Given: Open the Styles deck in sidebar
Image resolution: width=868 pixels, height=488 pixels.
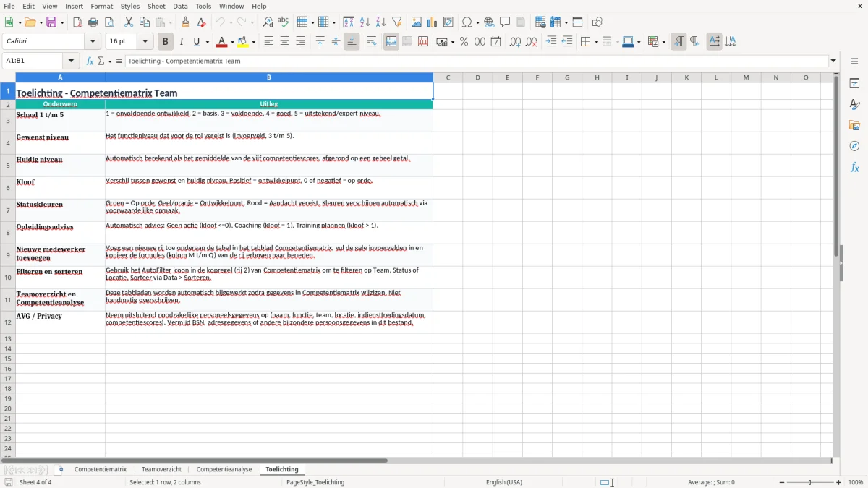Looking at the screenshot, I should click(854, 105).
